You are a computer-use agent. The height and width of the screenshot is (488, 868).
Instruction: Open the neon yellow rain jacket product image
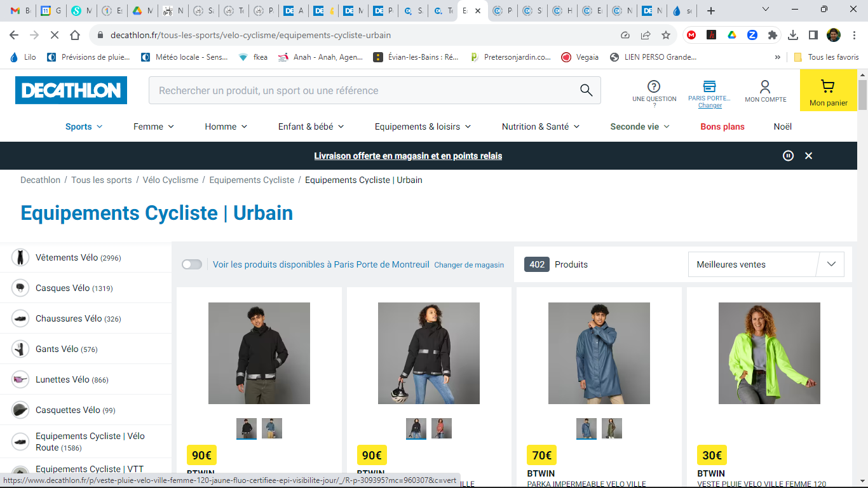pos(769,353)
